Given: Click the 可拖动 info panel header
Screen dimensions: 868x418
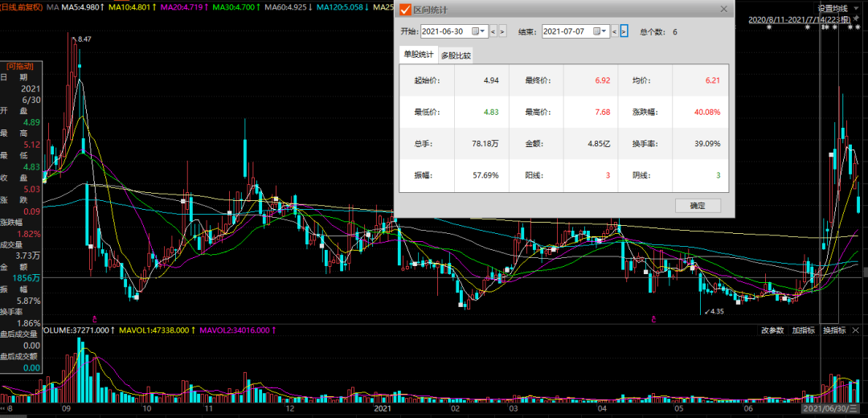Looking at the screenshot, I should tap(20, 67).
